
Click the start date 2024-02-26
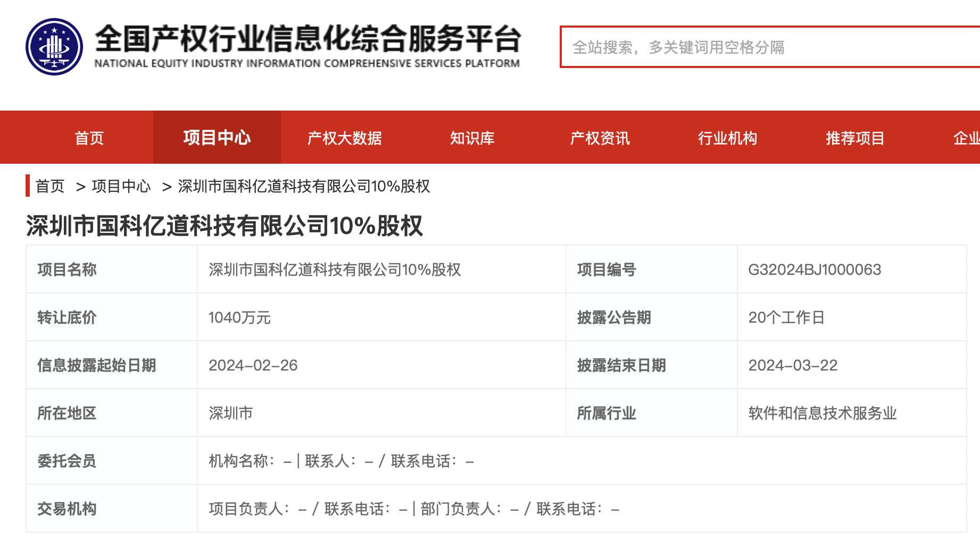[253, 365]
